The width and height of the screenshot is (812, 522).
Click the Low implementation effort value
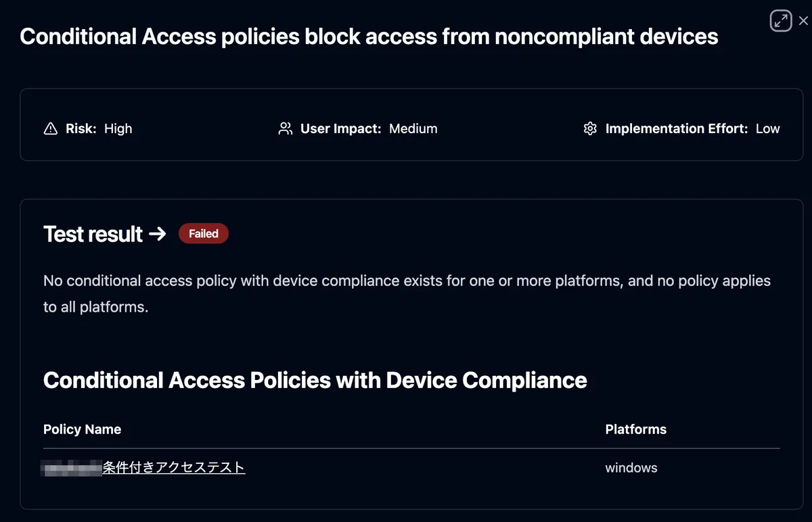[x=767, y=128]
